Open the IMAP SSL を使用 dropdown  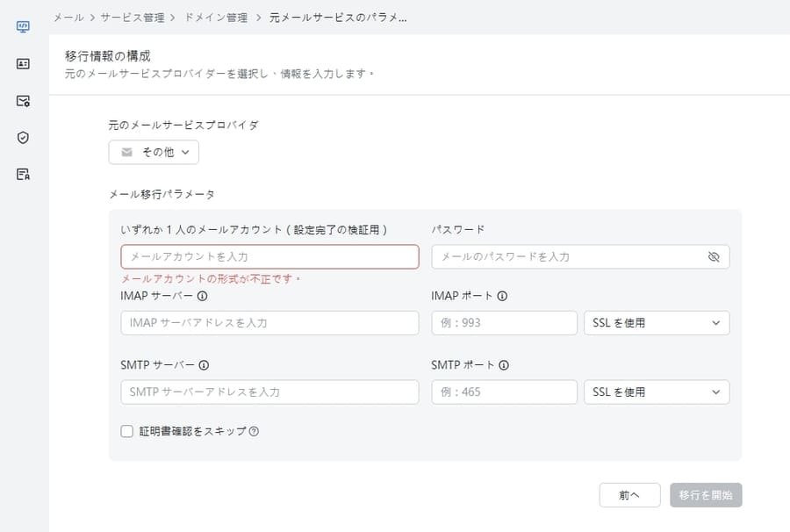[656, 323]
